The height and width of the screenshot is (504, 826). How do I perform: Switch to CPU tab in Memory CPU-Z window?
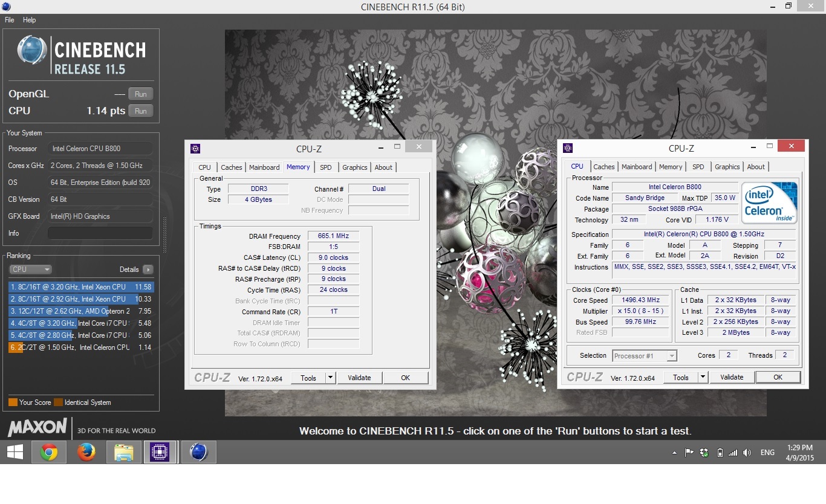[x=205, y=167]
